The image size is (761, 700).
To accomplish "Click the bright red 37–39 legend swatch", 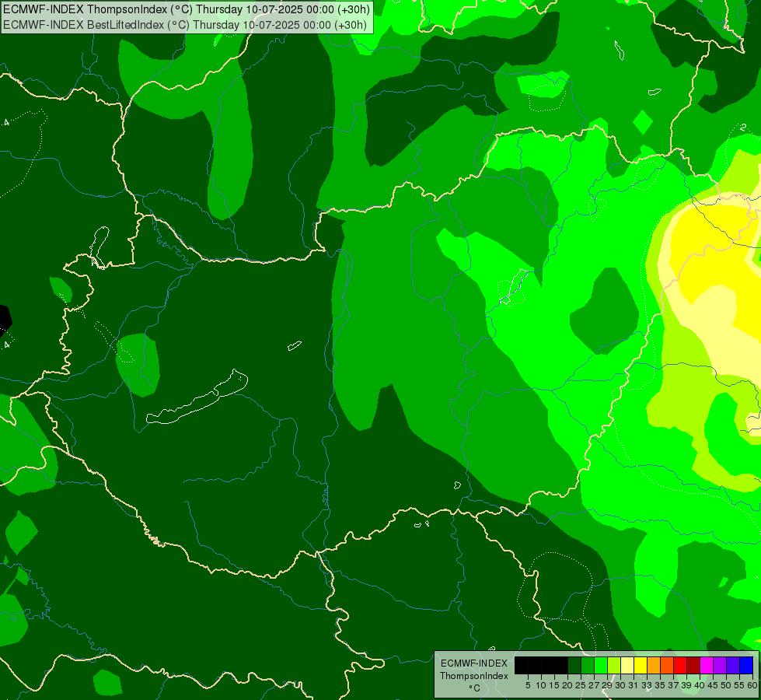I will pyautogui.click(x=680, y=665).
